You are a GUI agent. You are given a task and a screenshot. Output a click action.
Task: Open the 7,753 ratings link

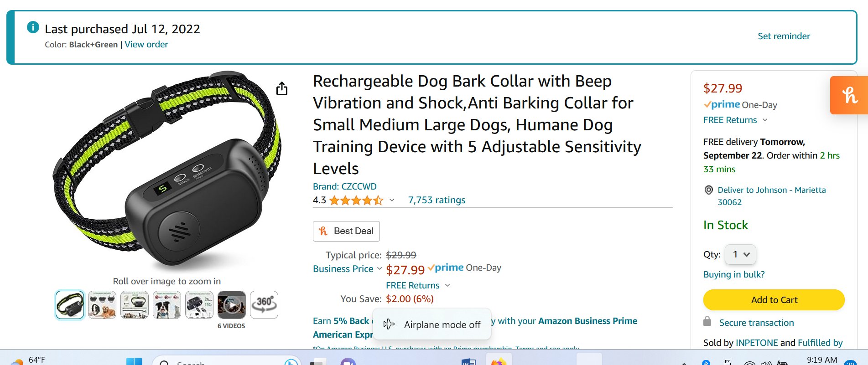[x=437, y=200]
